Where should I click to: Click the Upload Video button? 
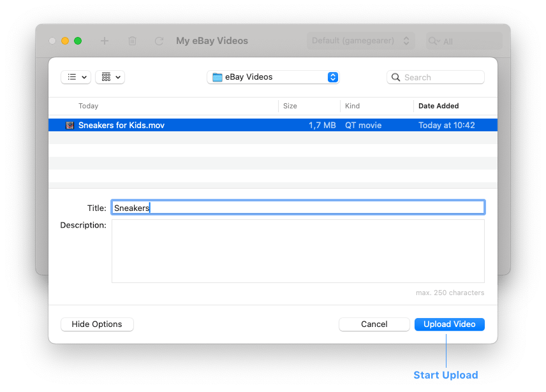tap(449, 324)
